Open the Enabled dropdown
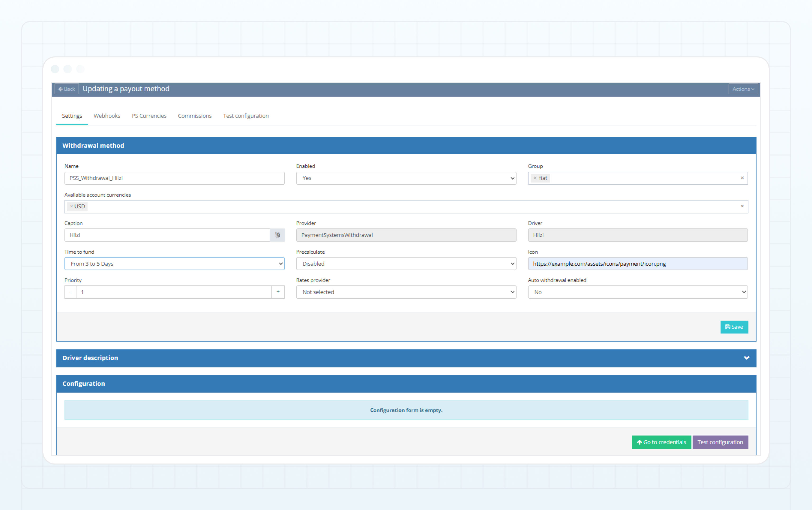Screen dimensions: 812x510 pos(406,178)
